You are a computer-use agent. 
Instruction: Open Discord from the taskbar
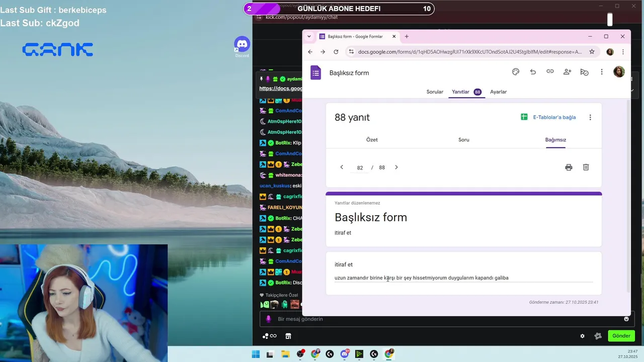pos(345,354)
